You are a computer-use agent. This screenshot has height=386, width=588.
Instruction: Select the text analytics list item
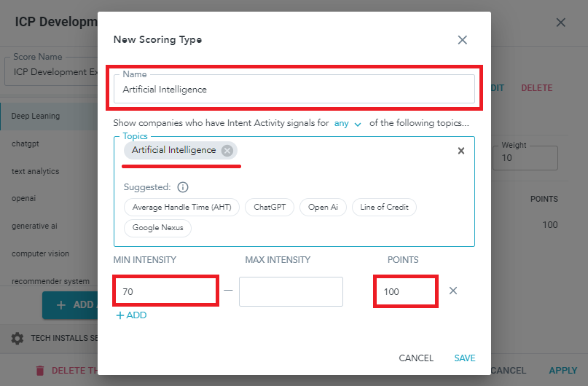tap(36, 171)
